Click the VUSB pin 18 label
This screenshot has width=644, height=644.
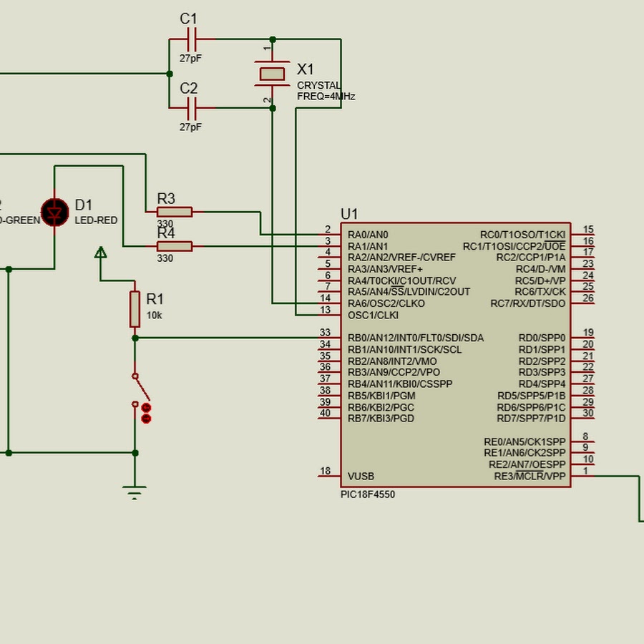coord(361,477)
